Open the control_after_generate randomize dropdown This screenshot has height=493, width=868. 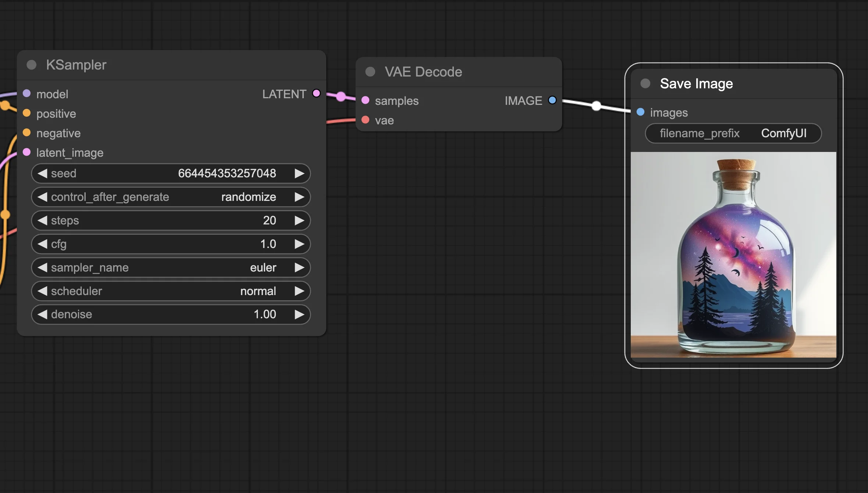pos(171,197)
